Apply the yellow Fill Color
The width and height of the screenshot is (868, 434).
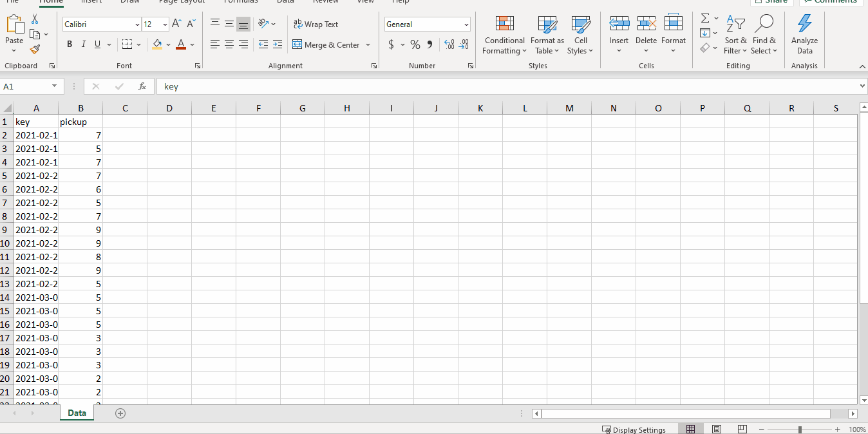(x=158, y=44)
